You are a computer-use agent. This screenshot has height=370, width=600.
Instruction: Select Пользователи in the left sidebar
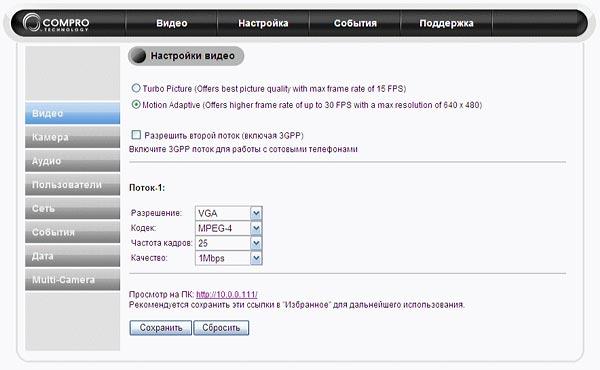(72, 184)
